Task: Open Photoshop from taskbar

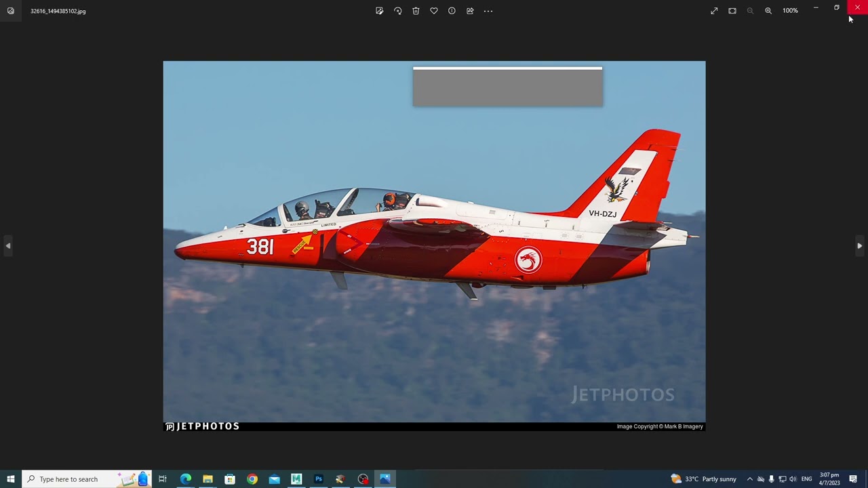Action: 319,479
